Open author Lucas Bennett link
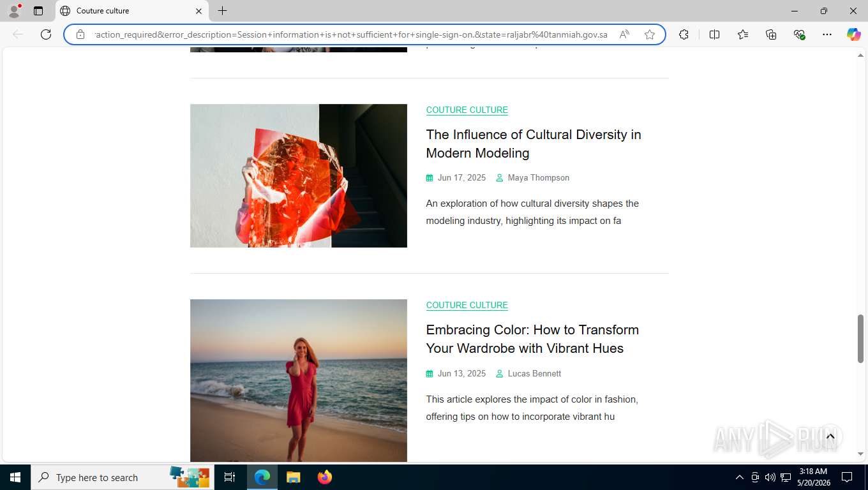This screenshot has width=868, height=490. pyautogui.click(x=534, y=373)
